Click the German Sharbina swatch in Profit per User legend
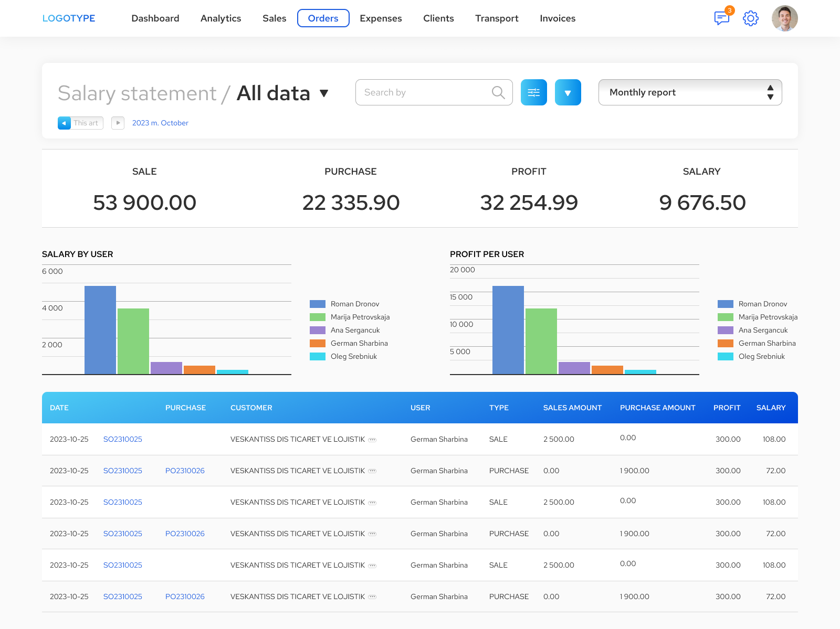 pyautogui.click(x=726, y=343)
